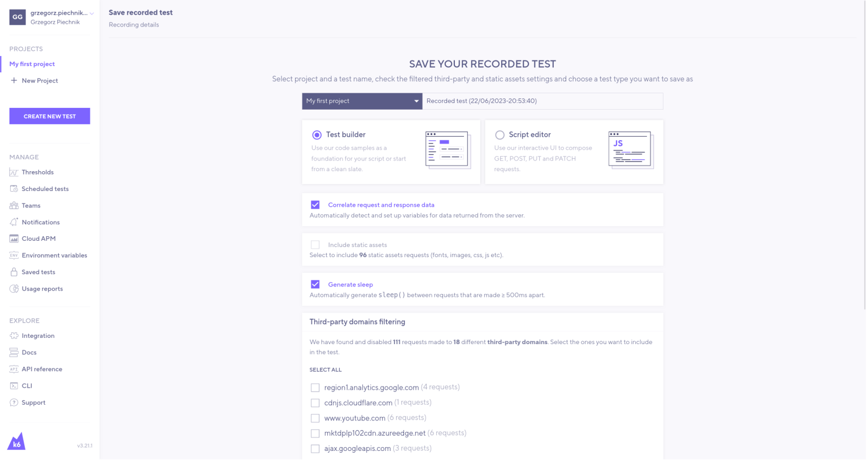Screen dimensions: 868x460
Task: Click the Usage reports pie icon
Action: click(14, 289)
